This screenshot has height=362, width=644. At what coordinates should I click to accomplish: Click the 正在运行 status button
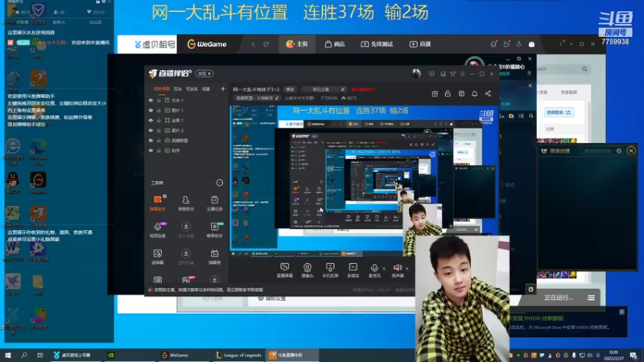[x=559, y=298]
